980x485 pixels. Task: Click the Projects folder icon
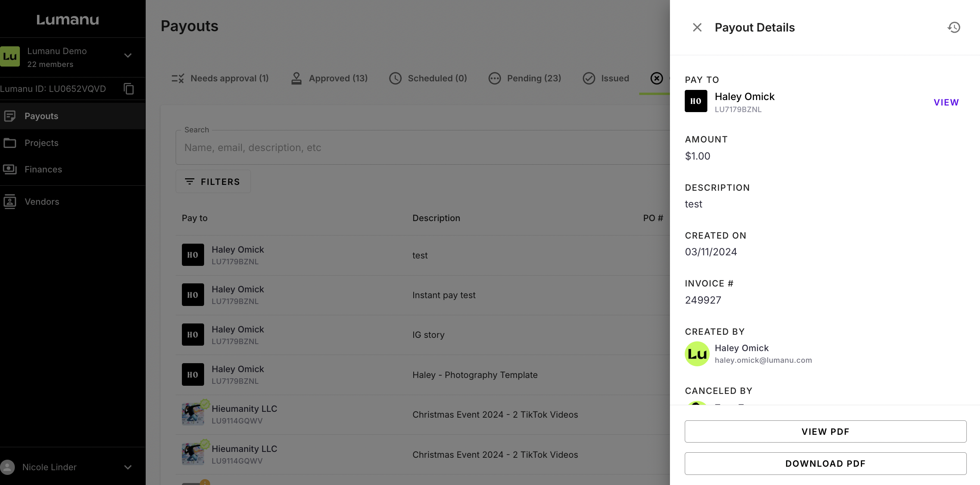point(10,143)
